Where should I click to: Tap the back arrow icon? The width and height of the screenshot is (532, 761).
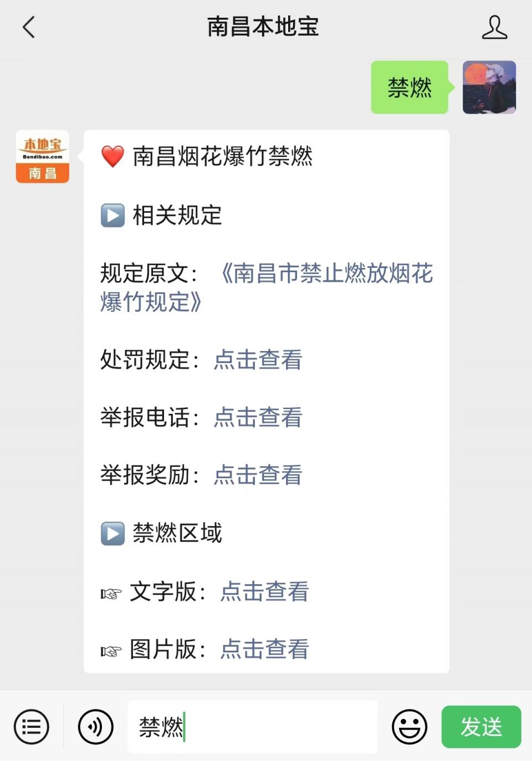pyautogui.click(x=29, y=27)
